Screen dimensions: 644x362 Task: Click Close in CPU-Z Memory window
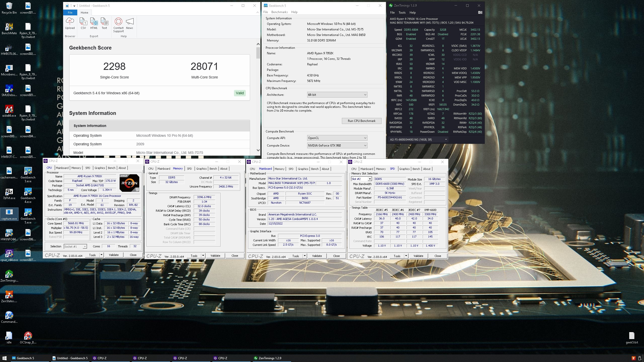[x=235, y=256]
